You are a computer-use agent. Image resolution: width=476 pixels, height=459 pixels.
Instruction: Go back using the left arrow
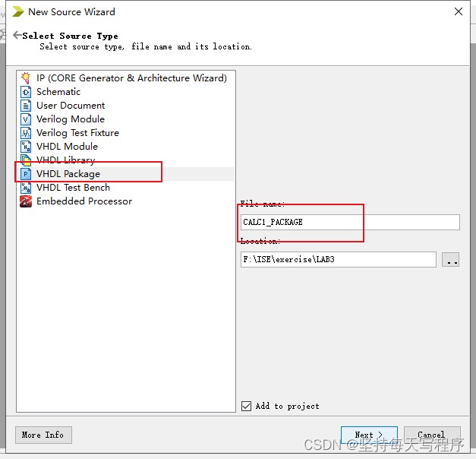coord(17,35)
